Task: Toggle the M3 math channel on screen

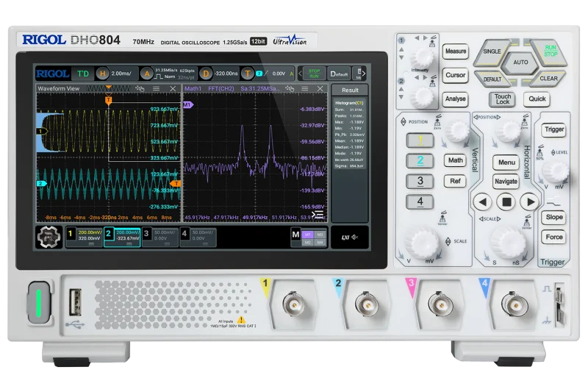Action: [x=320, y=235]
